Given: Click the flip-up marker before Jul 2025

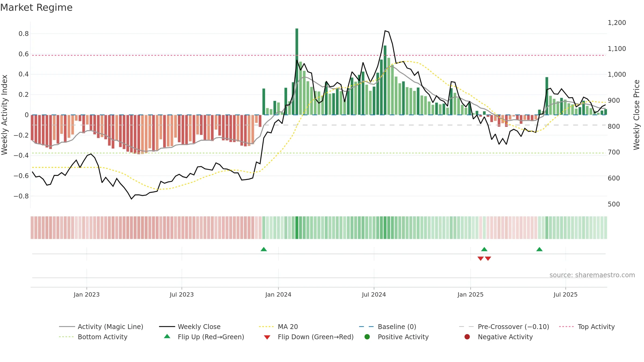Looking at the screenshot, I should coord(539,249).
